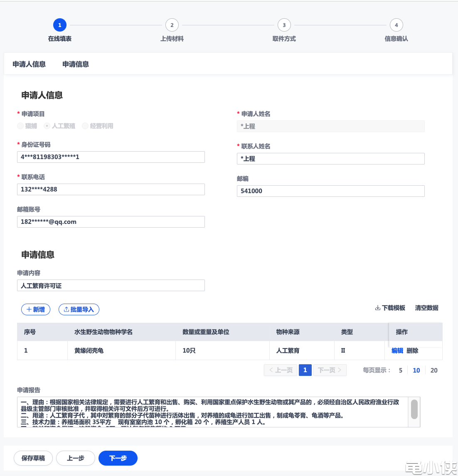Click step 2 circle 上传材料
The image size is (458, 476).
point(172,25)
